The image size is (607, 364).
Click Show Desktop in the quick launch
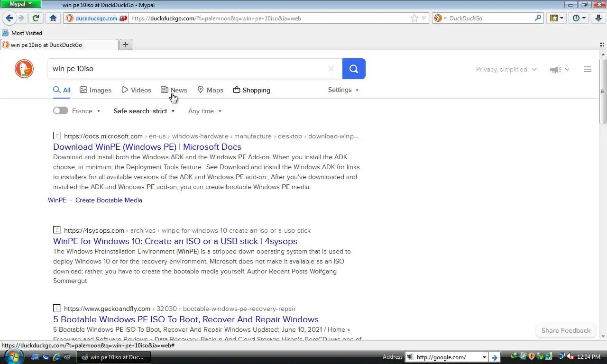click(x=35, y=357)
